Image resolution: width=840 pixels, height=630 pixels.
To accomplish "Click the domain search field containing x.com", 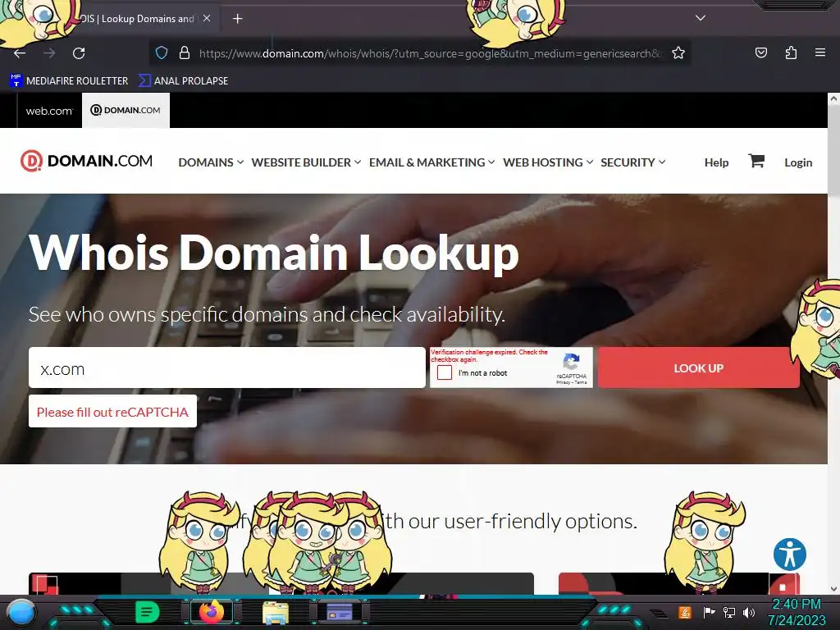I will [x=227, y=367].
